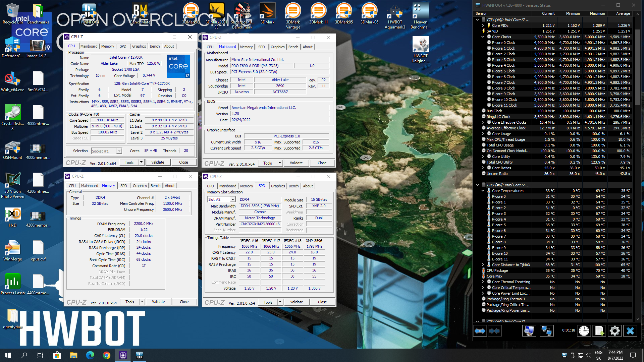
Task: Select SPD tab in Memory window
Action: (124, 186)
